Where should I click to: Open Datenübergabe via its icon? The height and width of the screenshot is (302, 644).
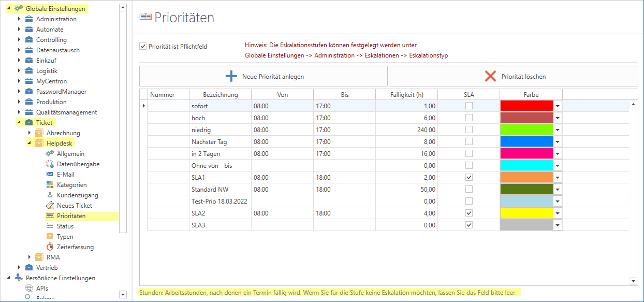pyautogui.click(x=50, y=164)
